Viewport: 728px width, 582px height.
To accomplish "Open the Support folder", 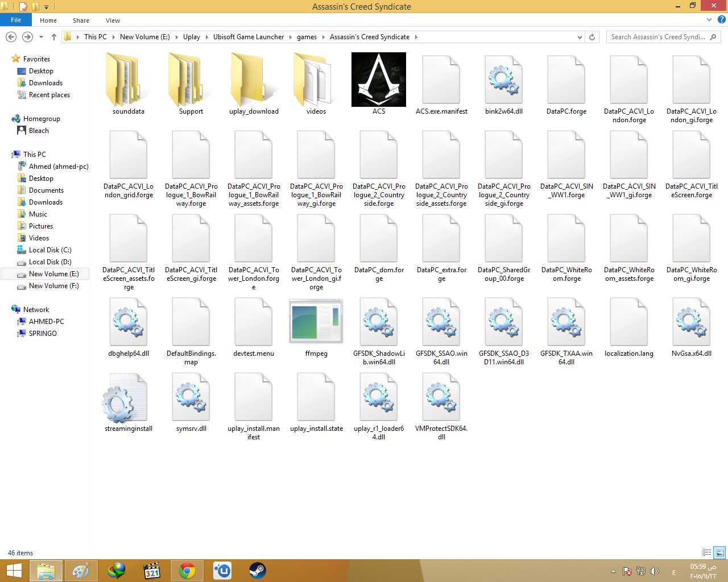I will (x=191, y=80).
